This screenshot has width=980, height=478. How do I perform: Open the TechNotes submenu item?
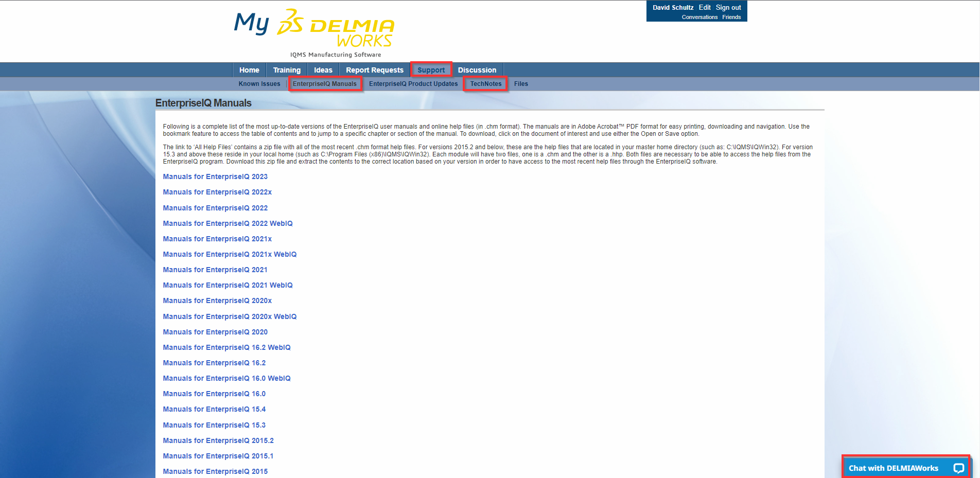[486, 84]
